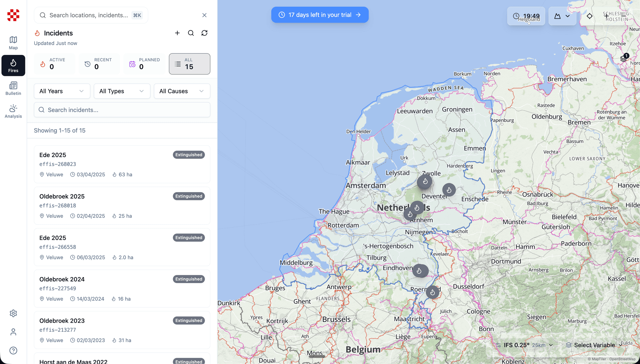Select the Active incidents filter tab
Screen dimensions: 640x364
click(x=54, y=64)
